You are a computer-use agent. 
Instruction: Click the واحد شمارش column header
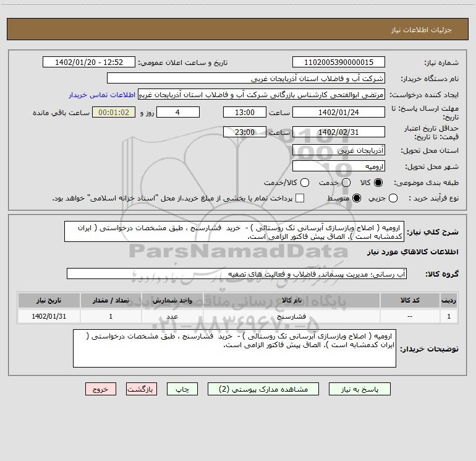[172, 301]
